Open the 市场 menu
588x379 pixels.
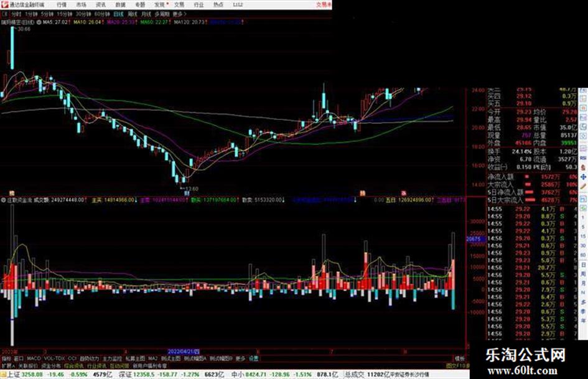pyautogui.click(x=81, y=5)
